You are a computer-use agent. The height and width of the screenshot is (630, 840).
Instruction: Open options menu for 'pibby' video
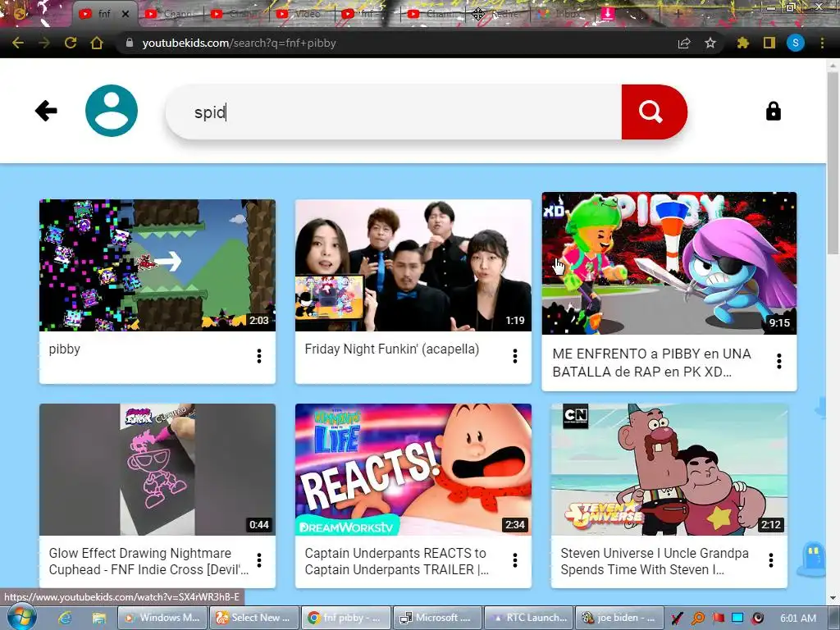click(258, 356)
